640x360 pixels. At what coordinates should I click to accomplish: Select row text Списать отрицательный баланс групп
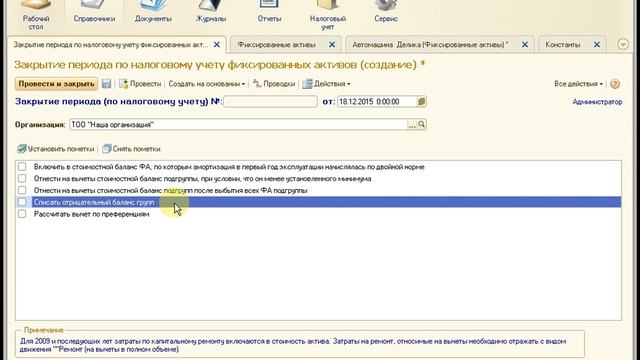pyautogui.click(x=94, y=202)
